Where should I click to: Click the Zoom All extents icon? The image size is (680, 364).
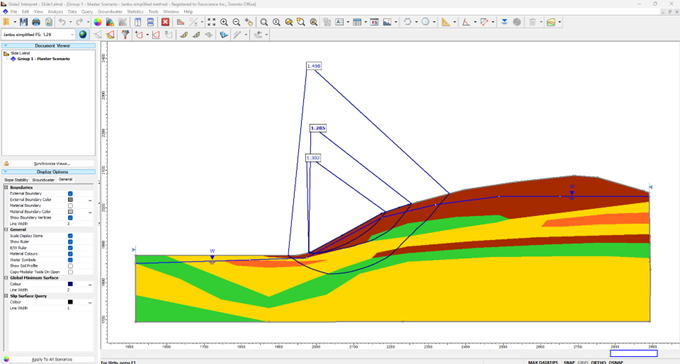tap(211, 22)
